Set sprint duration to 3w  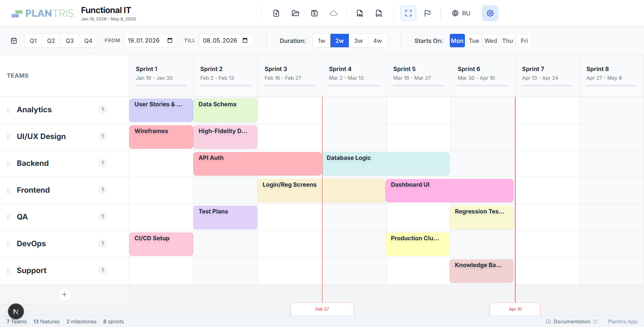(358, 41)
